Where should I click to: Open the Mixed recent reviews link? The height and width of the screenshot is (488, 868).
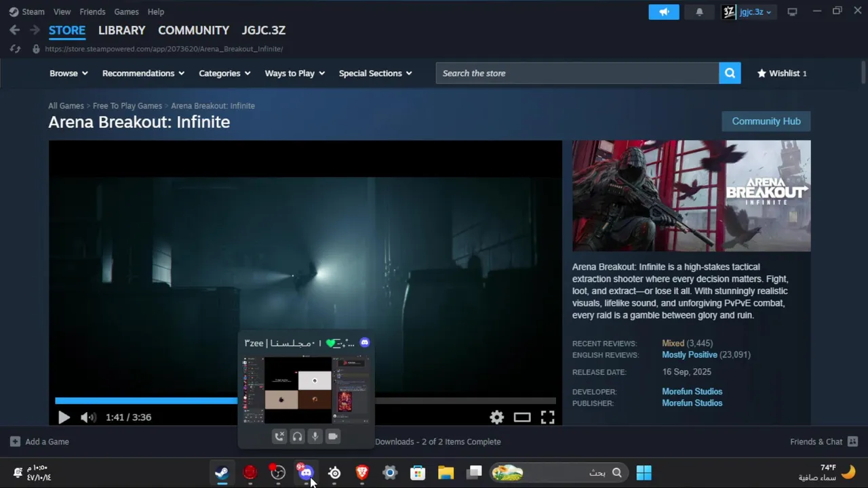pos(673,344)
